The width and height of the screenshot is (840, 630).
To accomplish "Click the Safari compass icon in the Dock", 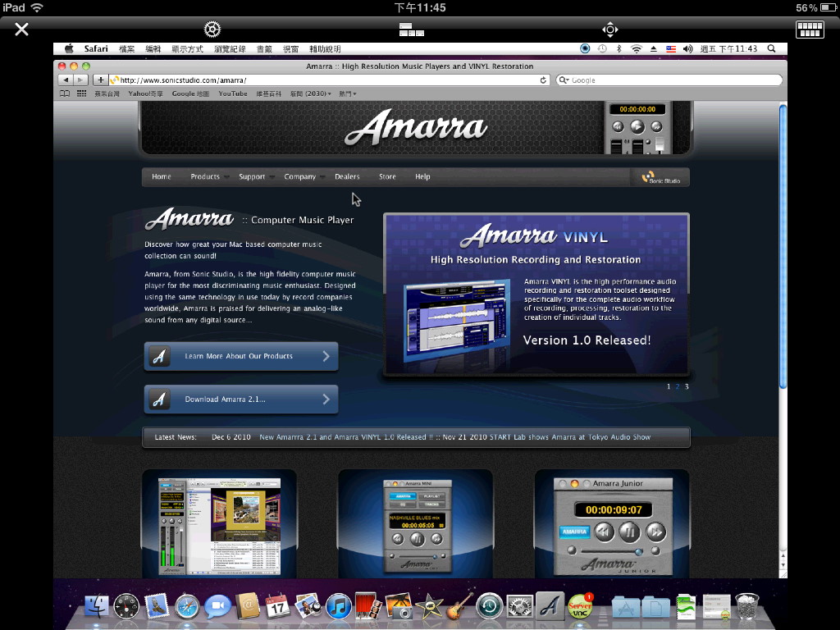I will [187, 607].
